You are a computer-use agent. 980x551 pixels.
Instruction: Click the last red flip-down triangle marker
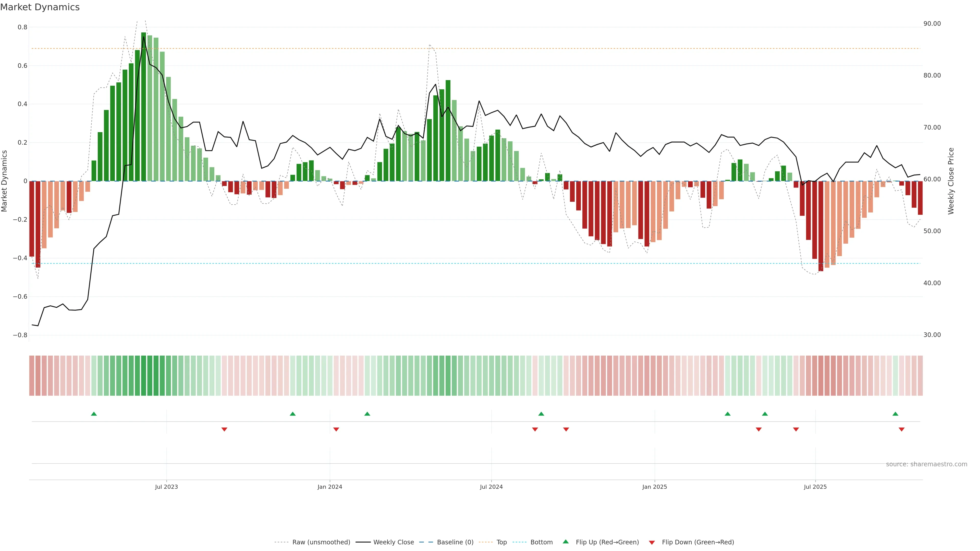click(901, 429)
